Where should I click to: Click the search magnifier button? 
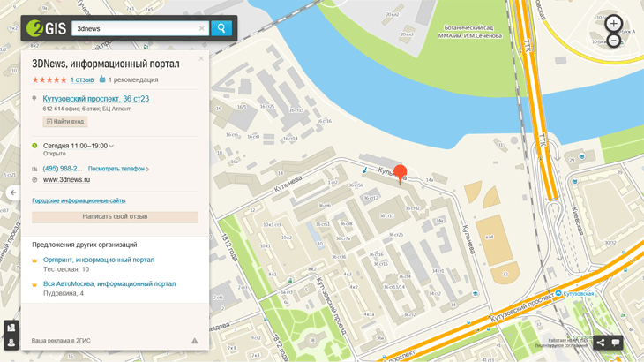[x=221, y=28]
